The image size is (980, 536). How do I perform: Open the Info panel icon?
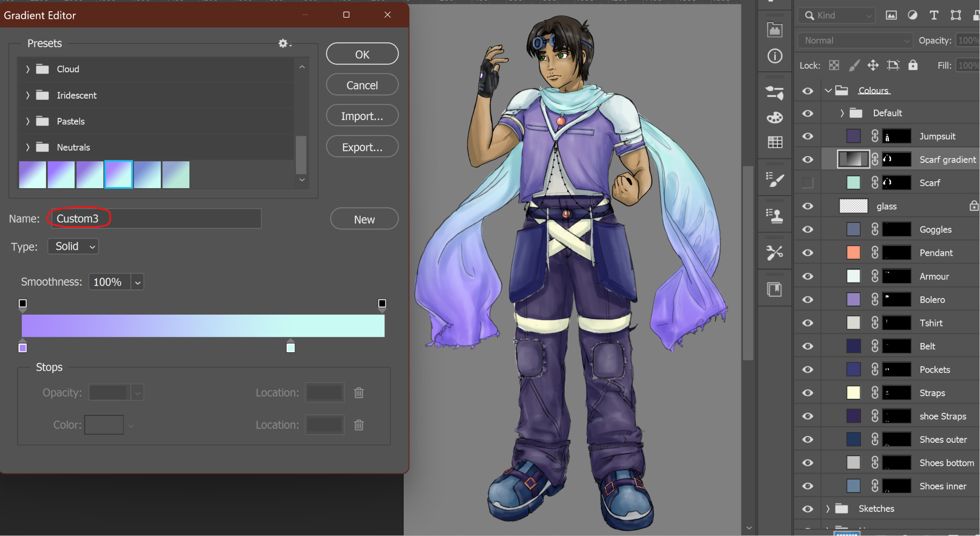pyautogui.click(x=775, y=56)
